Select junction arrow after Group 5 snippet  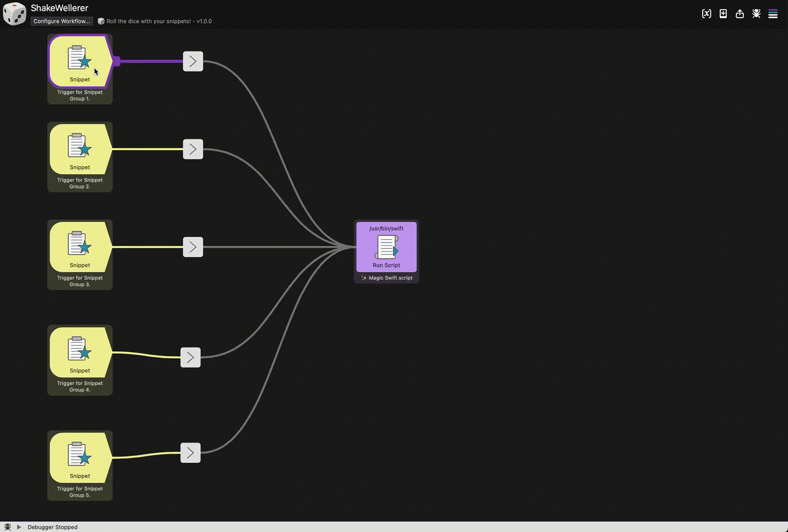click(190, 453)
